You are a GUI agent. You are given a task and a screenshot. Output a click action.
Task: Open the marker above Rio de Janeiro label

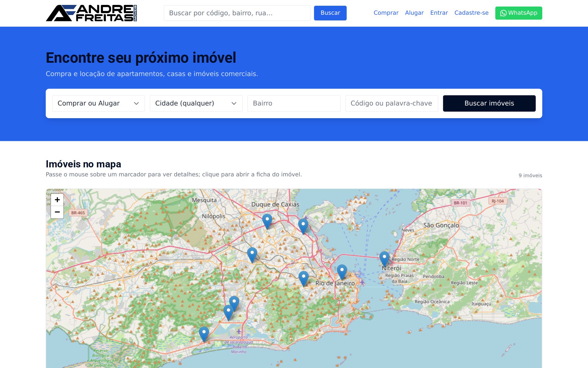(342, 272)
